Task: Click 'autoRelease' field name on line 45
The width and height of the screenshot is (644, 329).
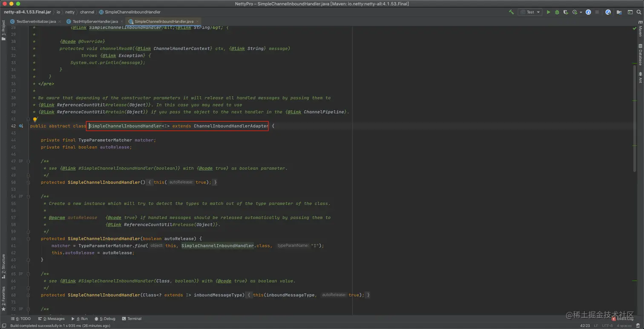Action: click(x=114, y=147)
